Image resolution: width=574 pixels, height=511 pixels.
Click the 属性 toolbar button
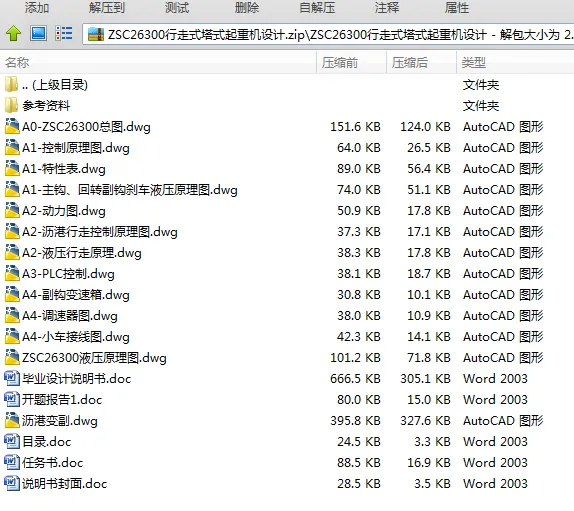coord(457,7)
